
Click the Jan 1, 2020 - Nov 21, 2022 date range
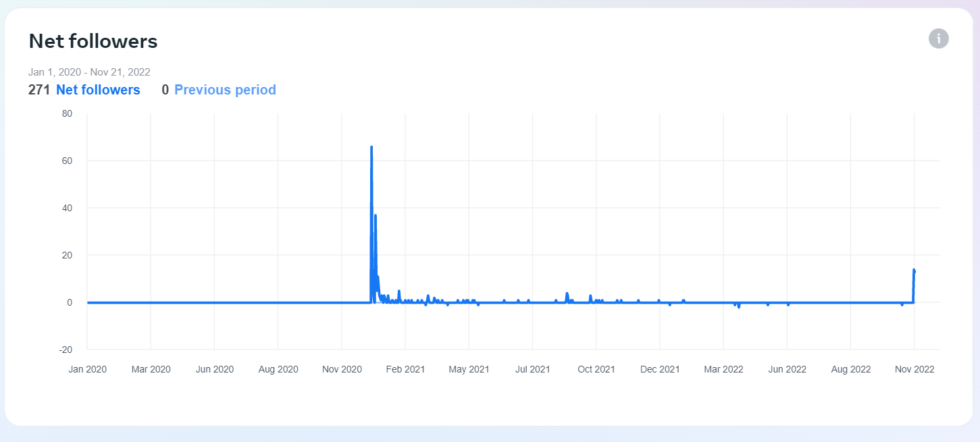(89, 72)
